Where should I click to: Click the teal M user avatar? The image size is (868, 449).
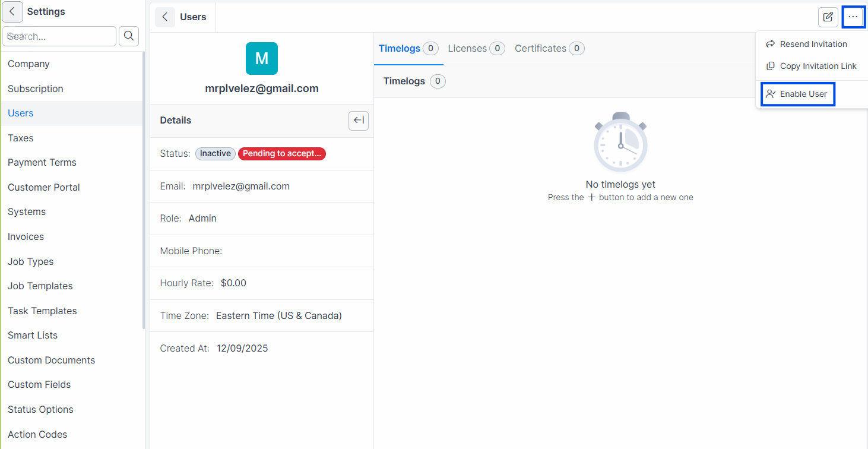tap(262, 58)
